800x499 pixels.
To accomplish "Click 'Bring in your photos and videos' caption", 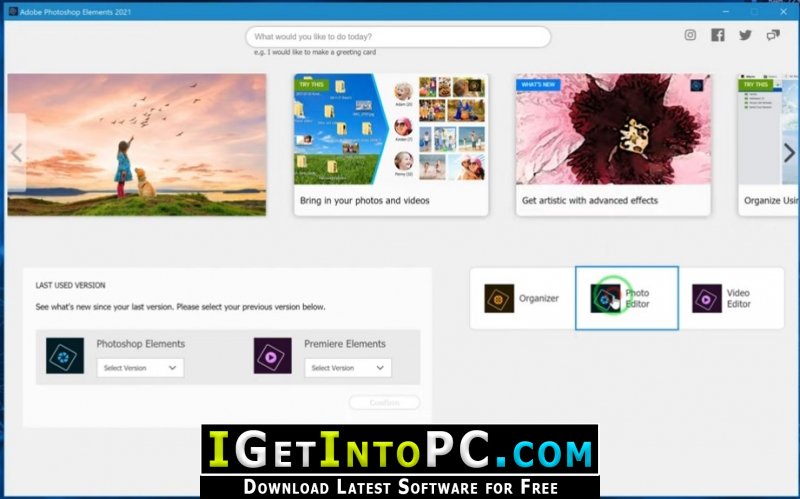I will point(364,201).
